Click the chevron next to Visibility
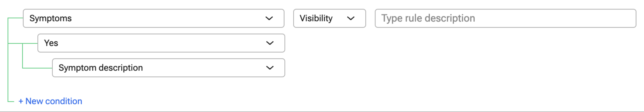644x112 pixels. pos(351,18)
